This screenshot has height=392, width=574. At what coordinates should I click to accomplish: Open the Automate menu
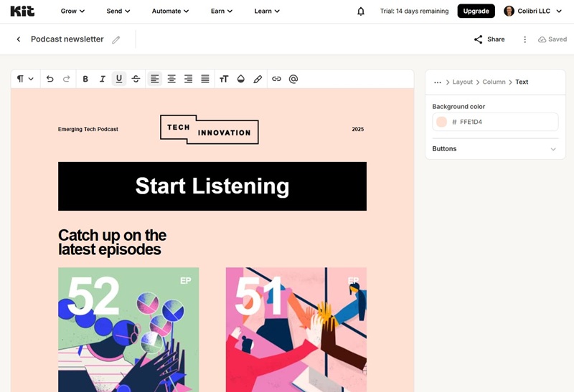(x=171, y=11)
